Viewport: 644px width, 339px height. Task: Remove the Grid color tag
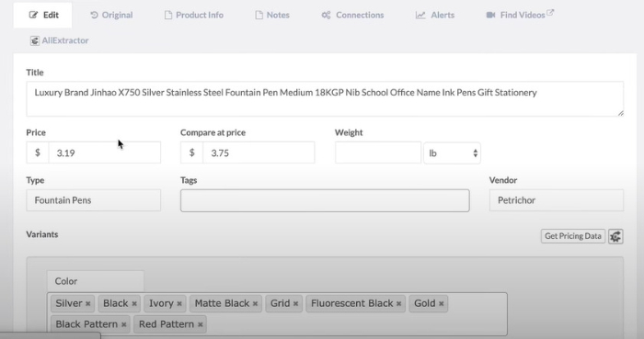(295, 304)
